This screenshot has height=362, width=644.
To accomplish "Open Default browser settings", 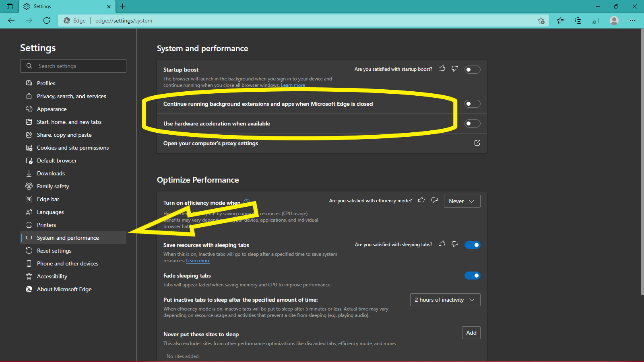I will pyautogui.click(x=73, y=160).
